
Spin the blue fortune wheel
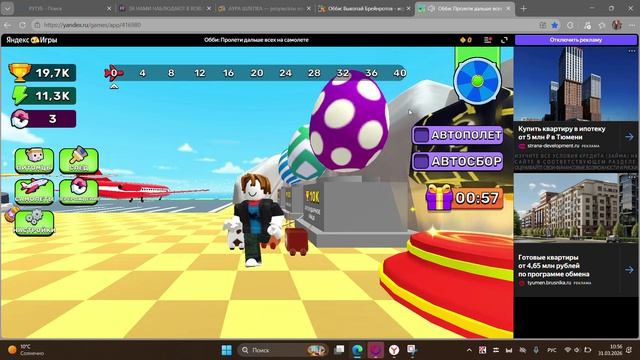pos(477,81)
